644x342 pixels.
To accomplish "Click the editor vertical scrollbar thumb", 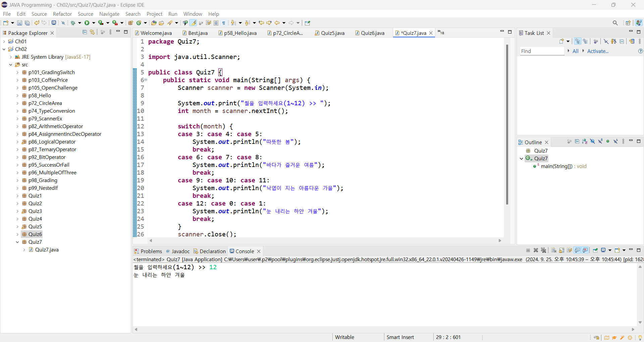I will (x=507, y=124).
